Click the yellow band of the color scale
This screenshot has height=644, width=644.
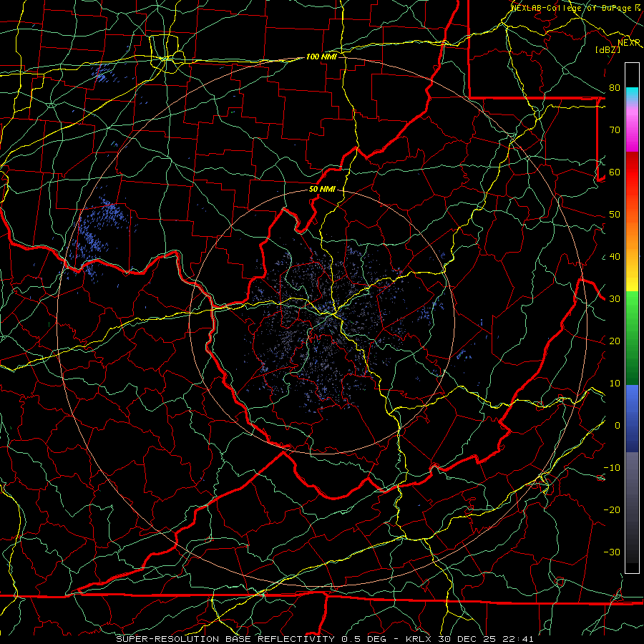pos(632,277)
